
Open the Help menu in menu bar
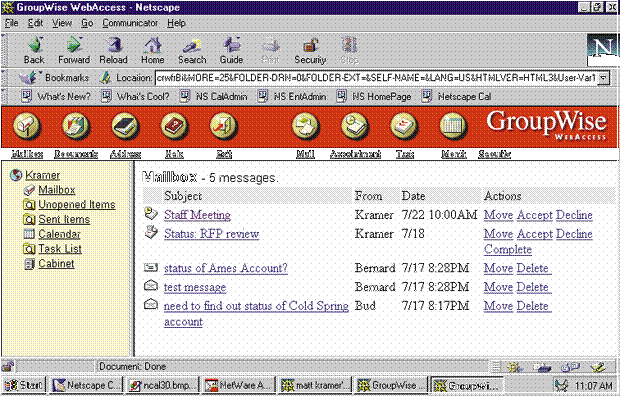tap(176, 23)
